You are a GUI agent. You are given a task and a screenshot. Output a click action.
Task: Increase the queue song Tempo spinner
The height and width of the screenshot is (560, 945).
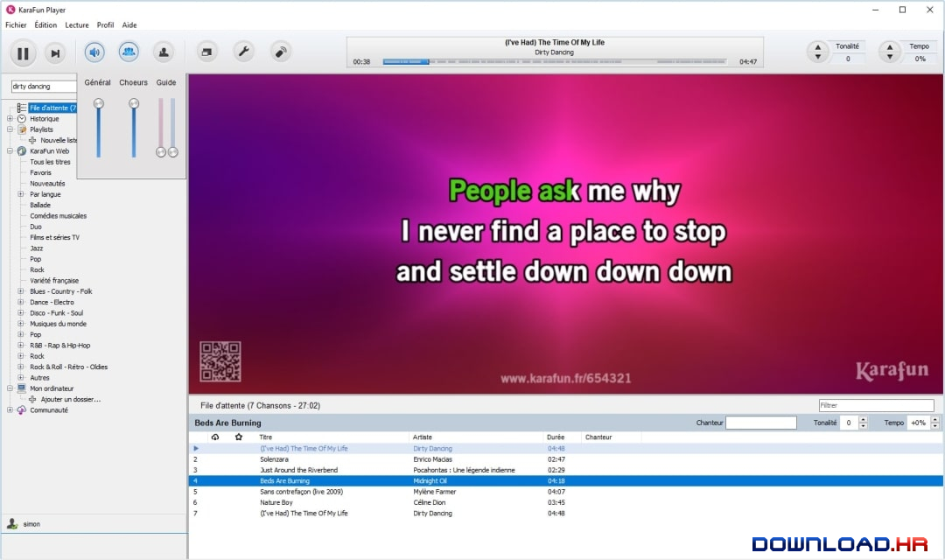coord(934,419)
